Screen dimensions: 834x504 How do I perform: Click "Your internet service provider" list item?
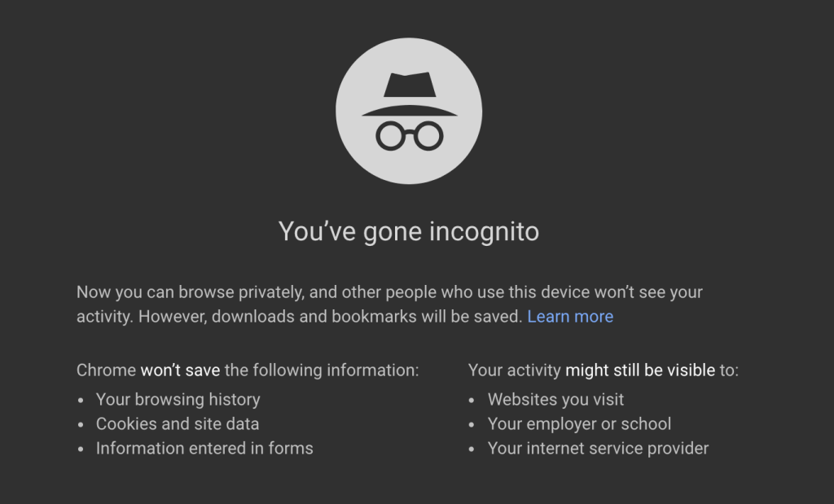(x=598, y=449)
